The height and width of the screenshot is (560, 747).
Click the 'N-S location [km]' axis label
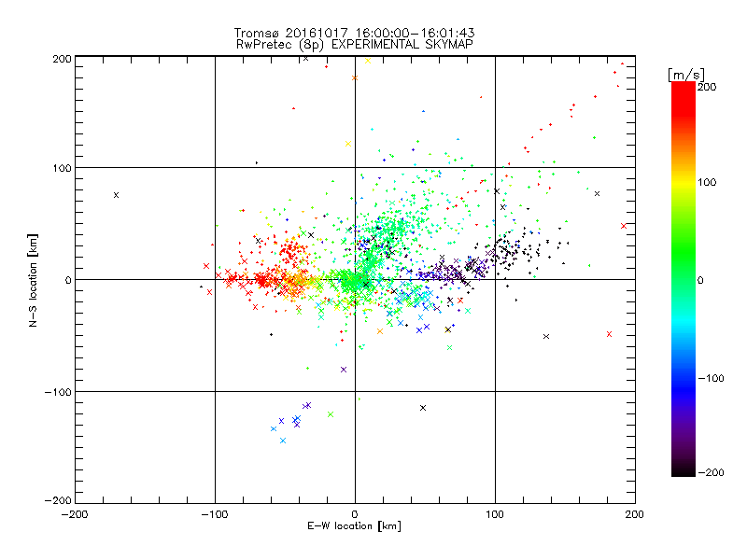33,281
